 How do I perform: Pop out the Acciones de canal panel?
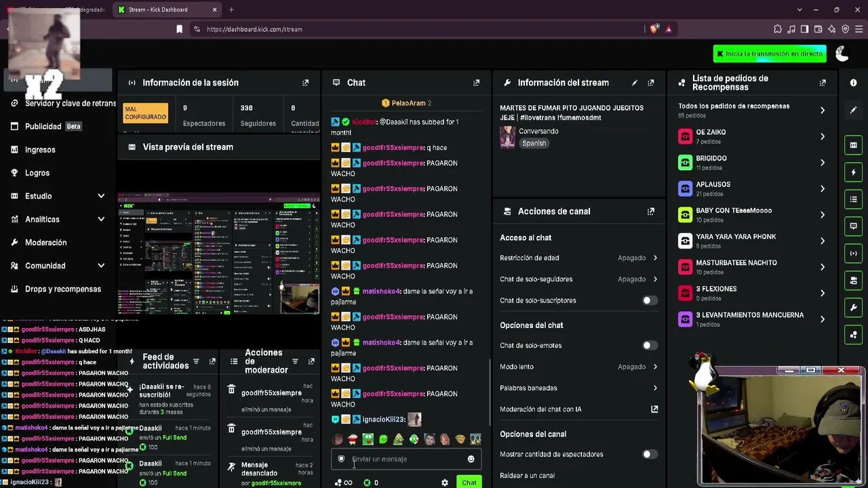[651, 211]
